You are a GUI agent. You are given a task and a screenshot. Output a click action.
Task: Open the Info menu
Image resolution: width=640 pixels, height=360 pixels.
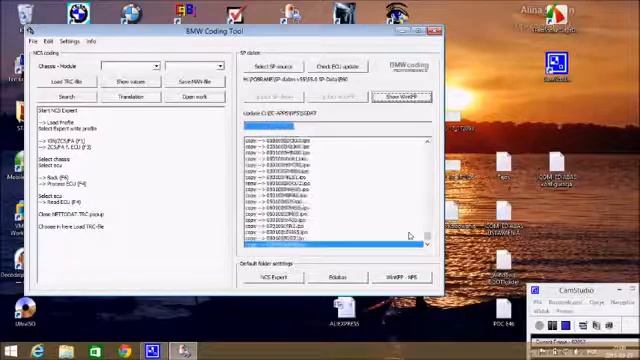tap(91, 41)
